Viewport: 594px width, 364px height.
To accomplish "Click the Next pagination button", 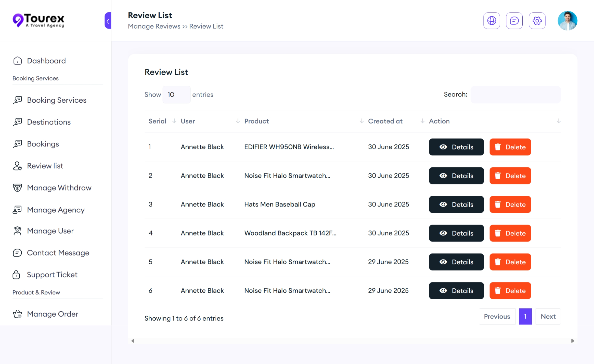I will click(548, 316).
